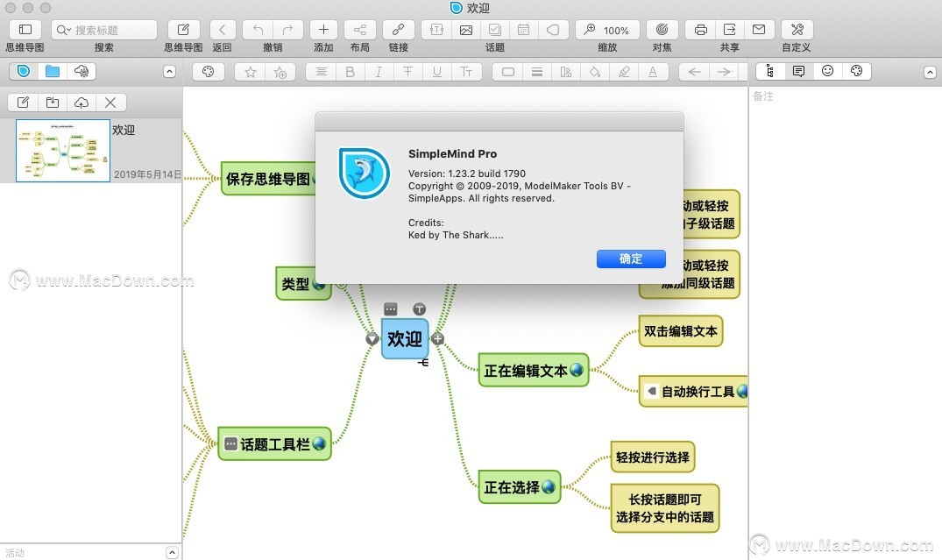
Task: Toggle the mind map sidebar panel icon
Action: coord(25,30)
